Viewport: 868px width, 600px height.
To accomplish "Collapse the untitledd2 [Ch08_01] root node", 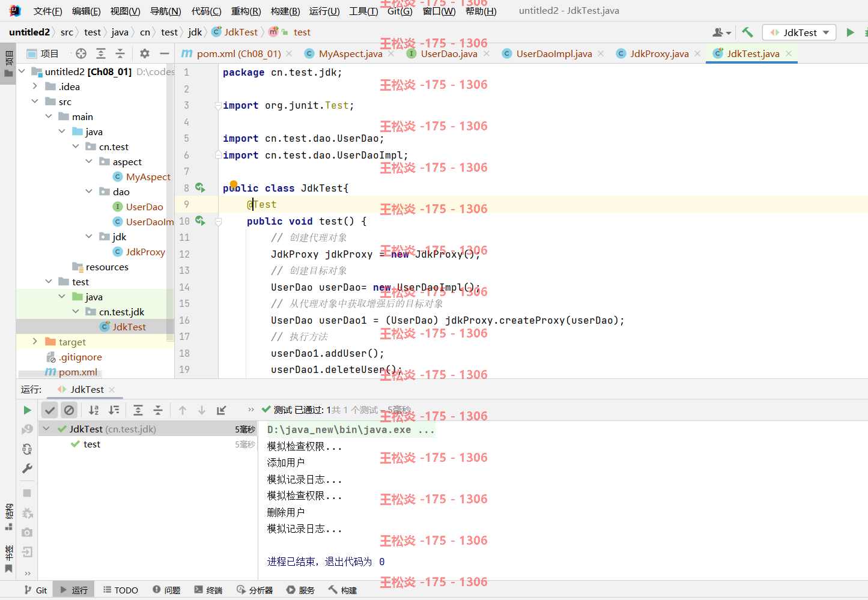I will click(x=22, y=71).
